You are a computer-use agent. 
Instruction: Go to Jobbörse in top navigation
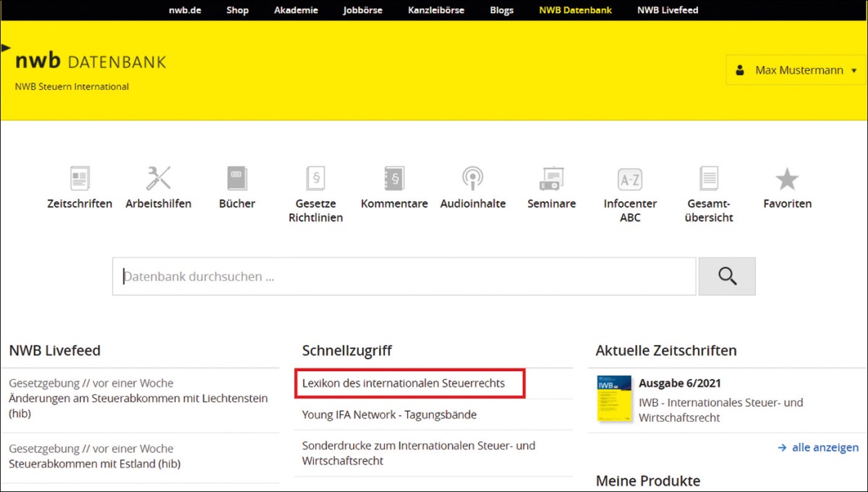tap(362, 10)
